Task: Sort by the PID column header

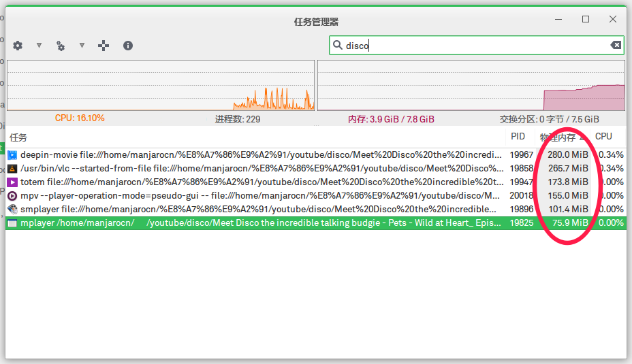Action: point(520,137)
